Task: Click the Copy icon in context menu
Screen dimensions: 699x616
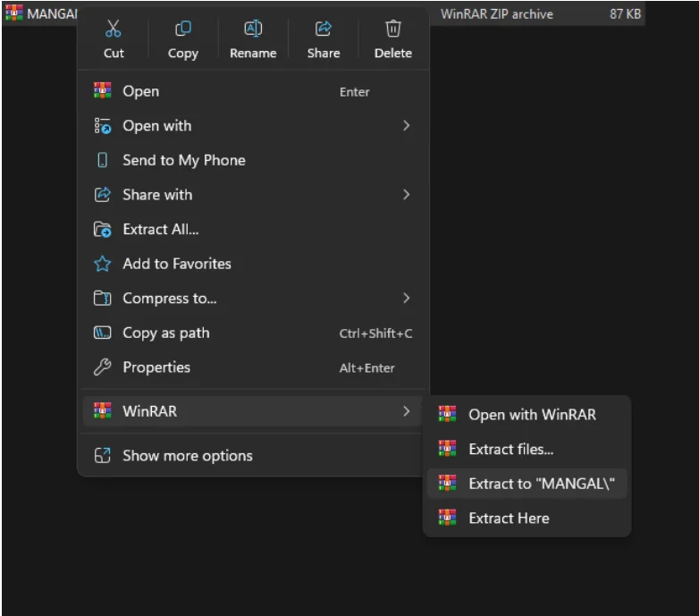Action: click(x=183, y=30)
